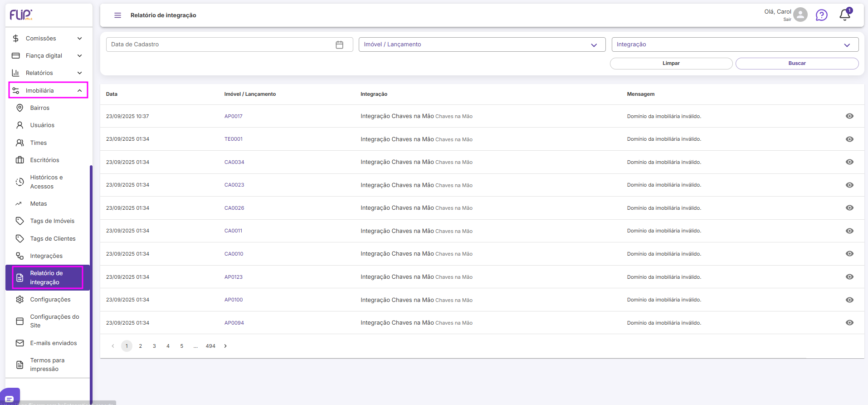Open the AP0094 property link

234,323
